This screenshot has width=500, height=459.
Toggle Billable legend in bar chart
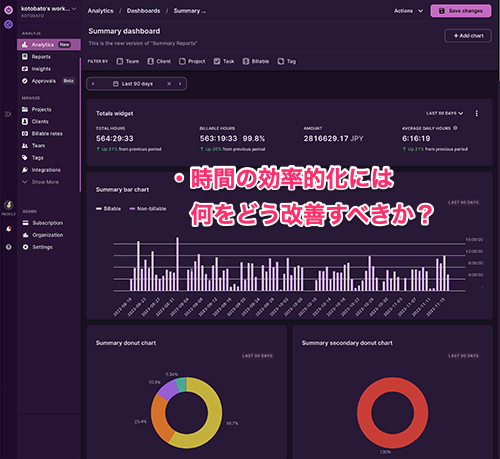pyautogui.click(x=108, y=209)
